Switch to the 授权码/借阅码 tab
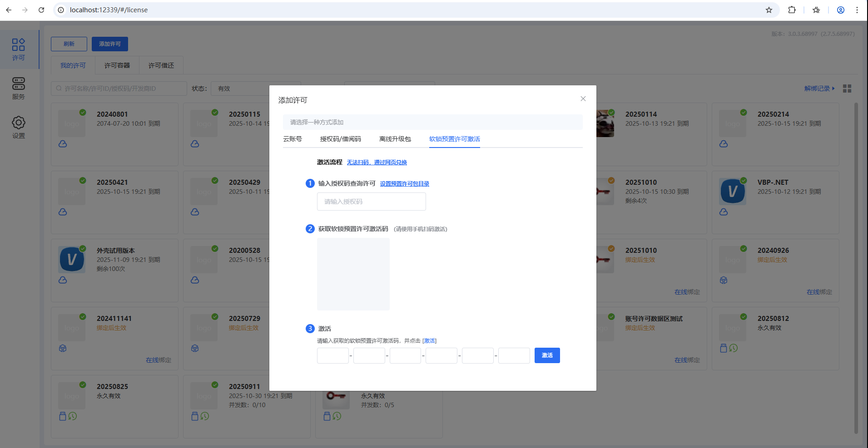This screenshot has height=448, width=868. click(341, 139)
